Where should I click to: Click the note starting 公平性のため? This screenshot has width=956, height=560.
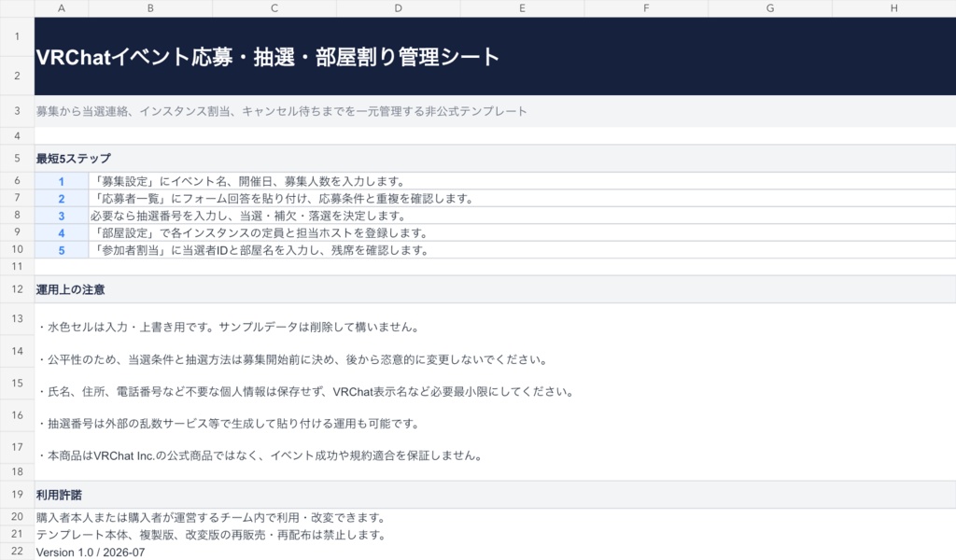[x=292, y=359]
